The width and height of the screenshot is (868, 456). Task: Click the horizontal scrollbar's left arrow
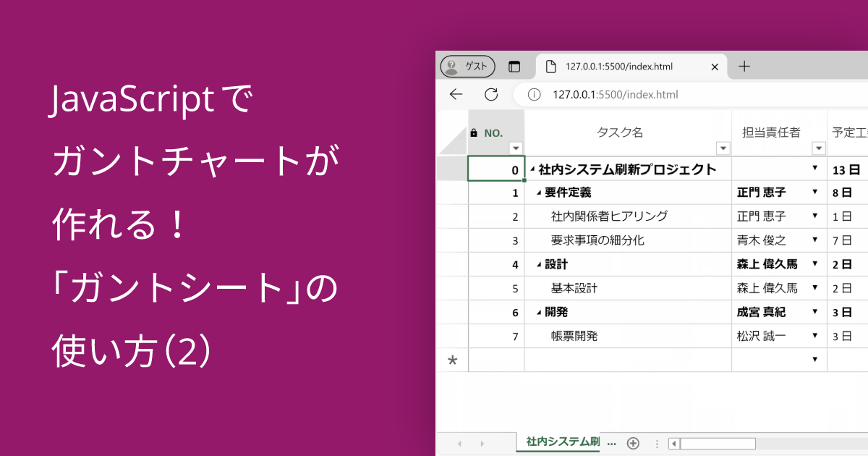[674, 442]
